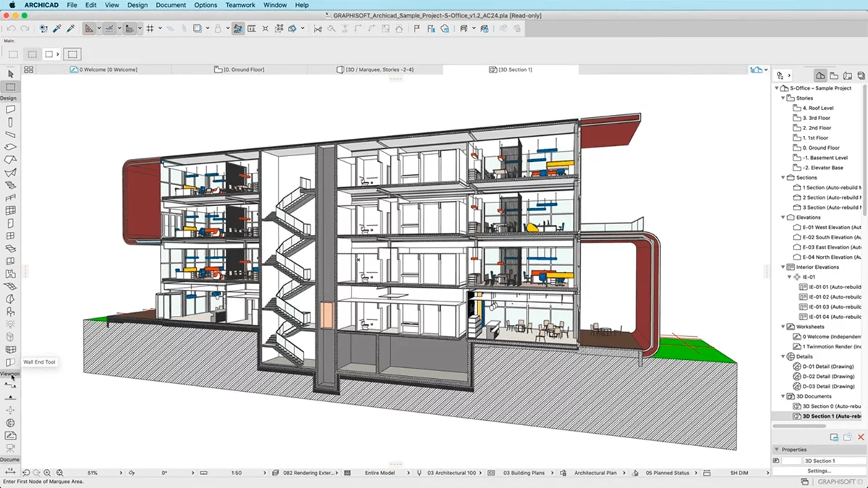This screenshot has height=488, width=868.
Task: Toggle the Suspend Groups button
Action: 237,29
